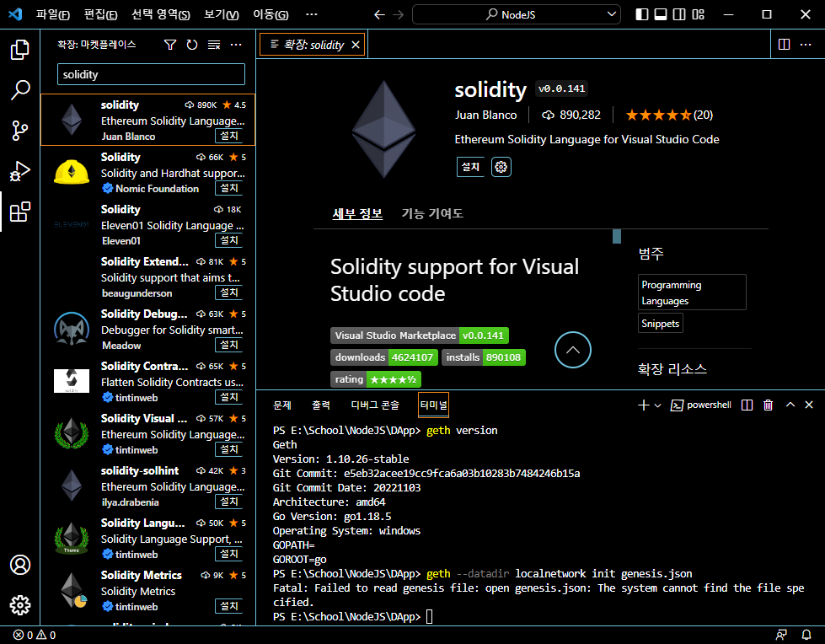Open editor more actions ellipsis

click(x=806, y=44)
